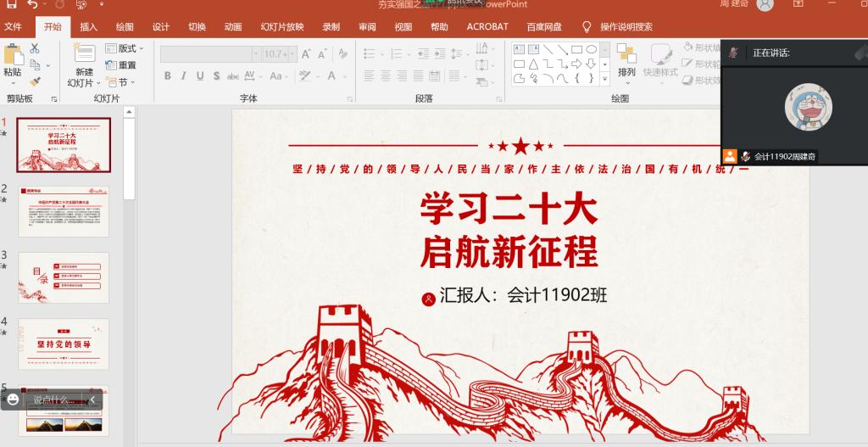Click the 新建幻灯片 new slide icon
This screenshot has width=868, height=447.
coord(84,54)
